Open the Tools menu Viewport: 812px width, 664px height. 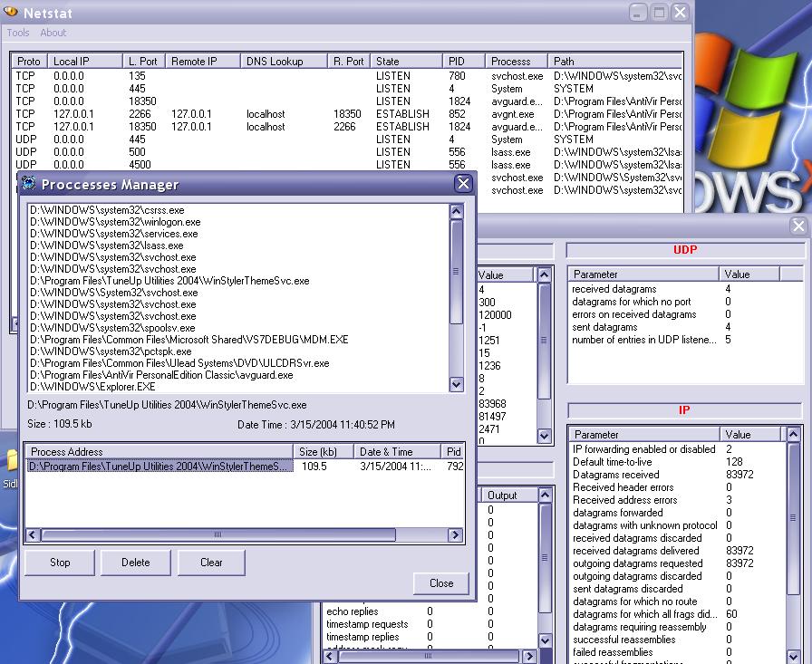click(x=18, y=33)
